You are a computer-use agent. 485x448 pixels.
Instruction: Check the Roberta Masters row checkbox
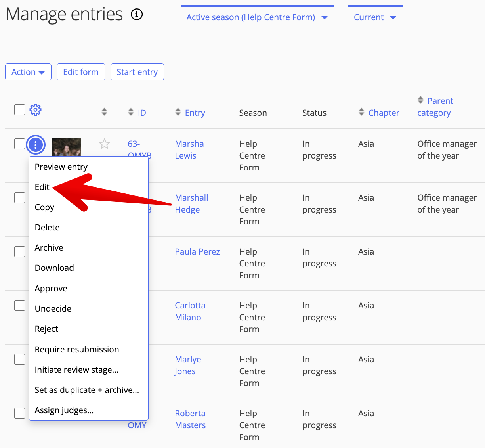tap(19, 413)
